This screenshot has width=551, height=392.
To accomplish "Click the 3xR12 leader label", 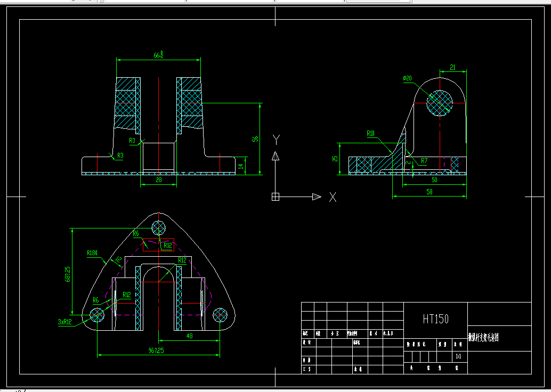I will click(65, 322).
